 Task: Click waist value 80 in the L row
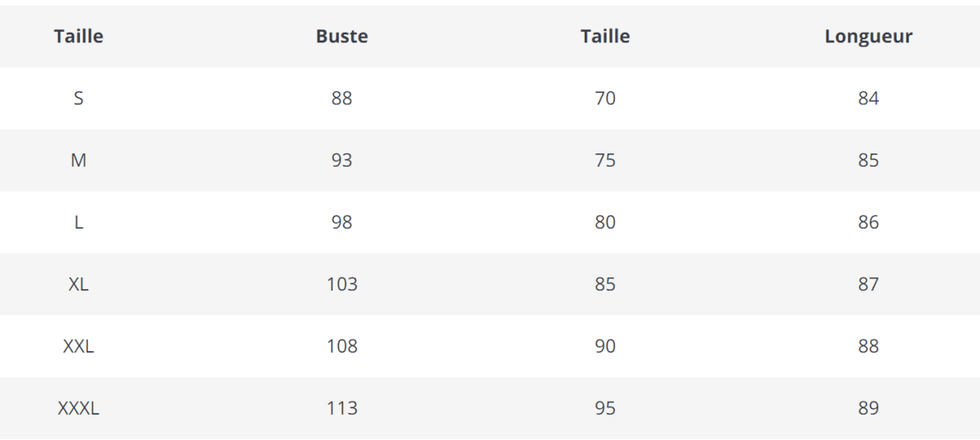pyautogui.click(x=605, y=222)
